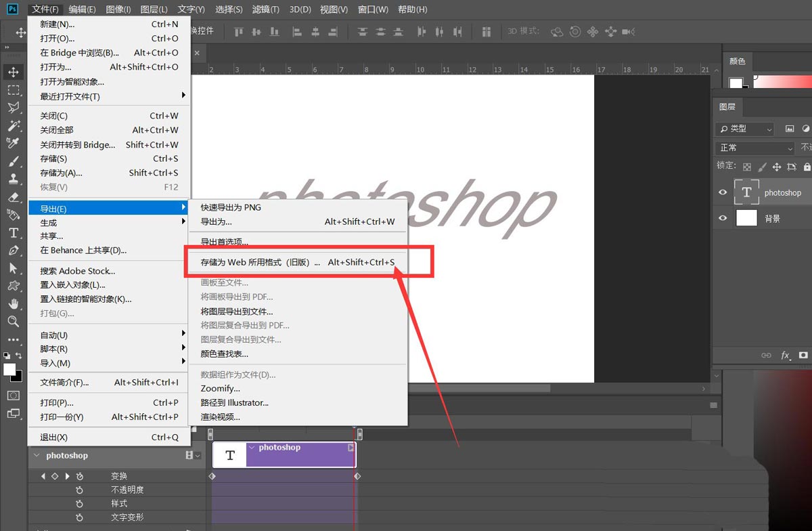Select the Polygonal Lasso tool

[14, 108]
